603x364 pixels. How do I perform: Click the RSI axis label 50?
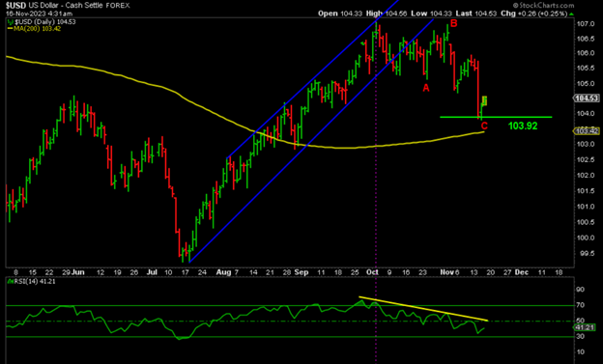tap(580, 321)
